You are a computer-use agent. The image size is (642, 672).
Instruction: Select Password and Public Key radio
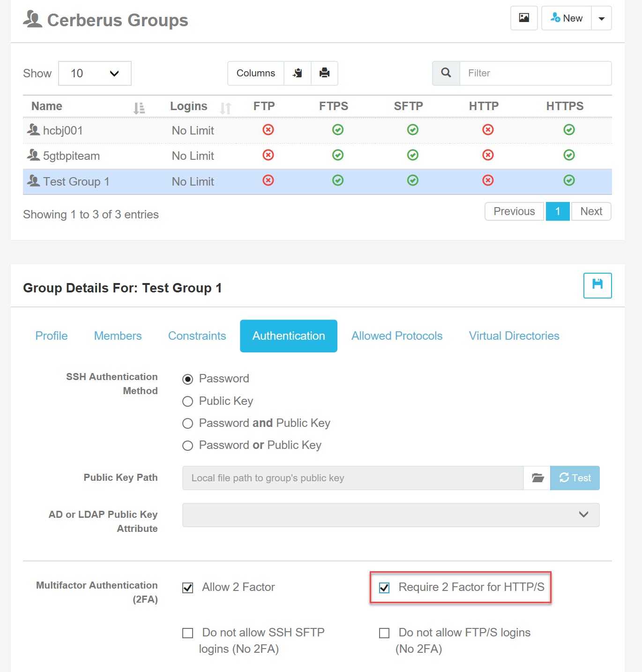click(187, 424)
